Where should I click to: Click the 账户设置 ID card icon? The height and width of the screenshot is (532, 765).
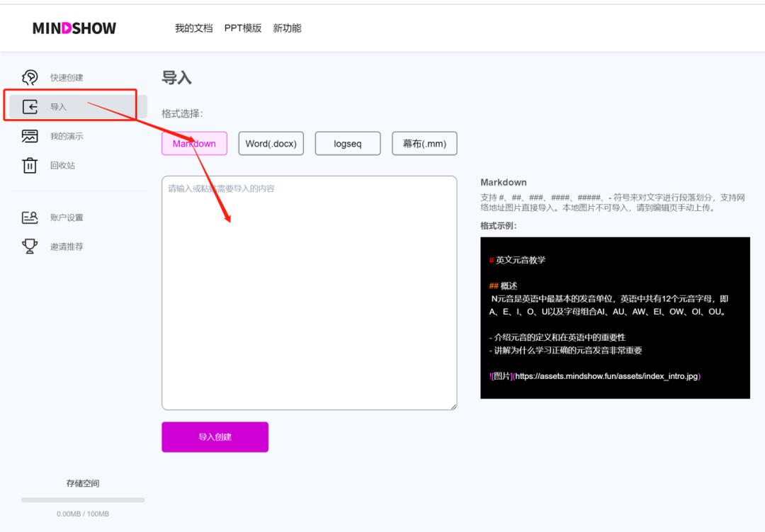coord(29,217)
